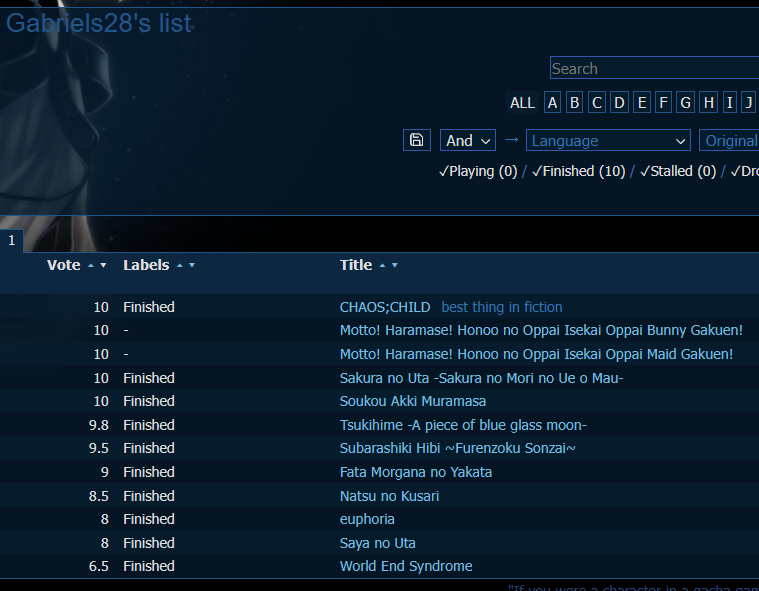Click the Title column header
Viewport: 759px width, 591px height.
(356, 265)
